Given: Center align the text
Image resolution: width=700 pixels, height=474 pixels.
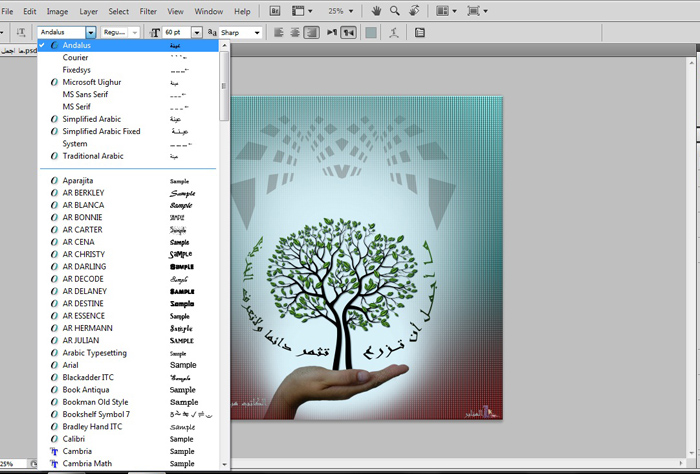Looking at the screenshot, I should pos(295,32).
